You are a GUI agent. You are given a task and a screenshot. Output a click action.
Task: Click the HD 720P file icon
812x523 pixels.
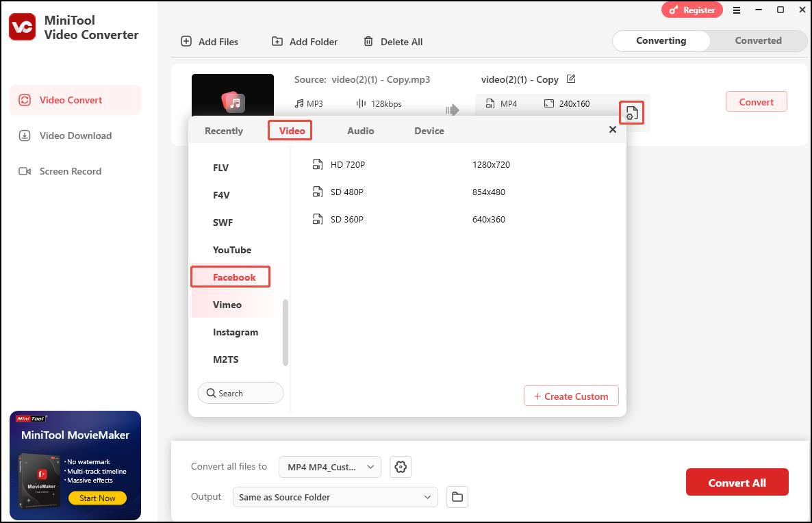click(318, 165)
